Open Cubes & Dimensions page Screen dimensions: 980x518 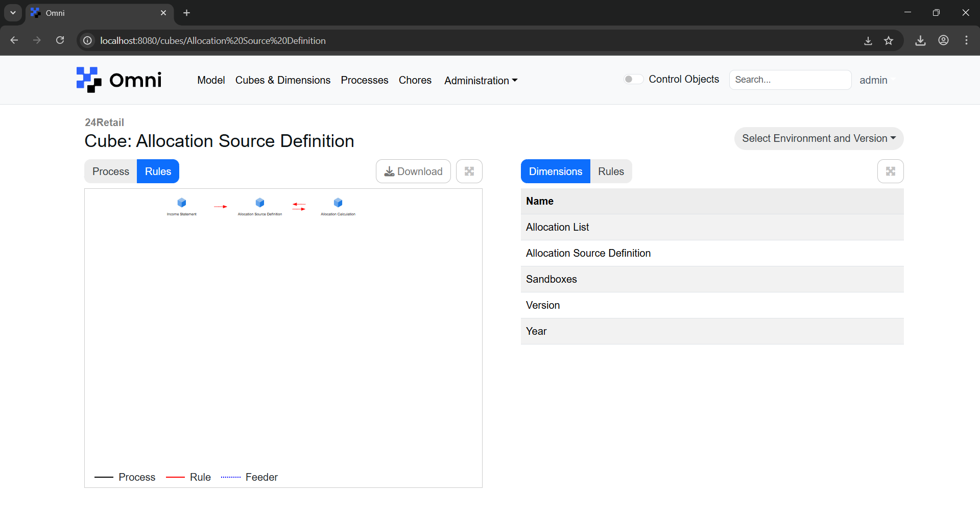[283, 80]
